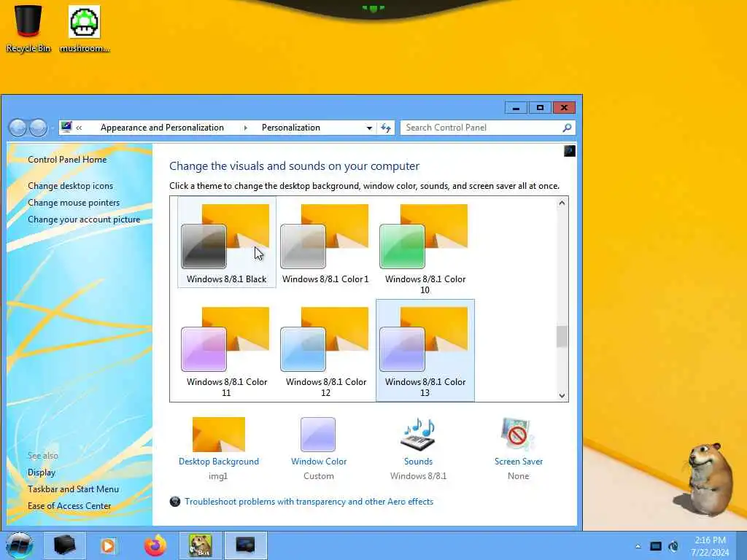The height and width of the screenshot is (560, 747).
Task: Click the Desktop Background link text
Action: tap(219, 462)
